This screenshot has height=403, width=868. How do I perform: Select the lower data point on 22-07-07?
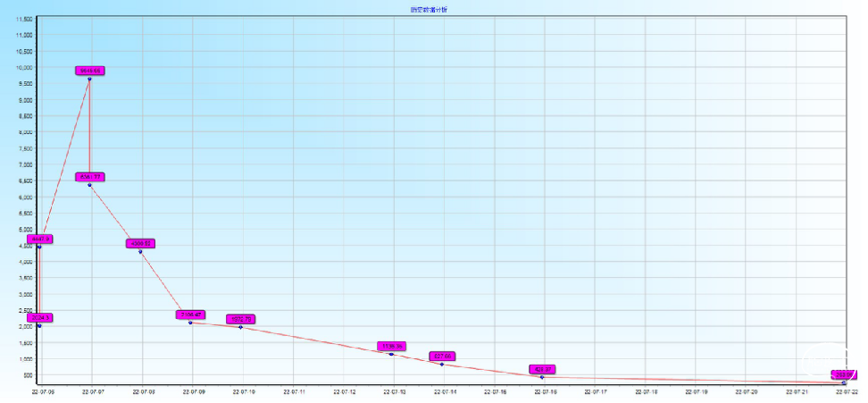pyautogui.click(x=89, y=185)
